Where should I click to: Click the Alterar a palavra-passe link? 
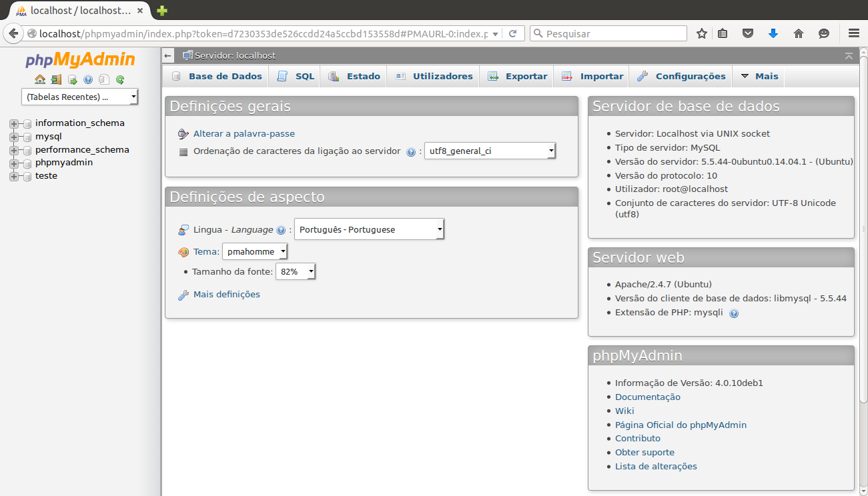[244, 134]
